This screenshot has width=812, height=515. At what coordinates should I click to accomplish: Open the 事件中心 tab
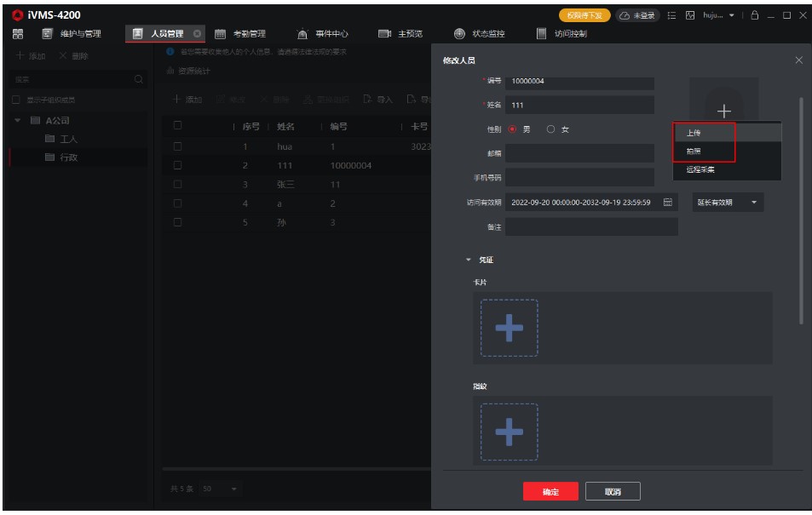pyautogui.click(x=323, y=34)
